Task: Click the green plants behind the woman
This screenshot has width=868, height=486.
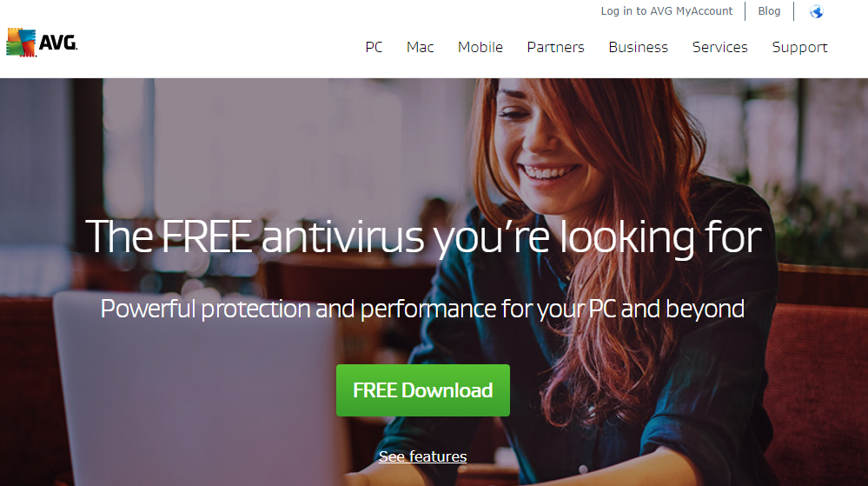Action: (x=819, y=222)
